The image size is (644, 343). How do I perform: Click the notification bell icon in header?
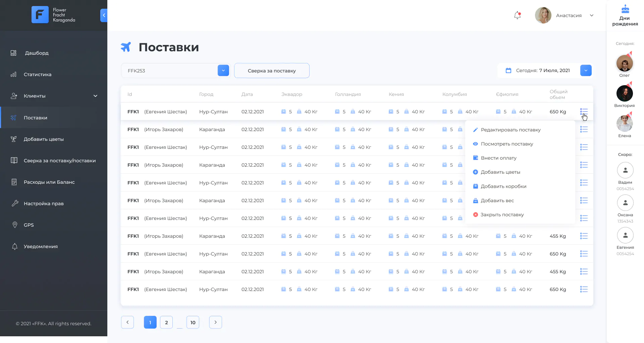pos(517,15)
